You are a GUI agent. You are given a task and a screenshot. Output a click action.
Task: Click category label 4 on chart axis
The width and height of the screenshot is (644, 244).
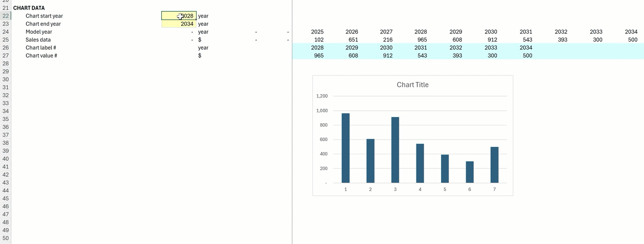point(420,189)
